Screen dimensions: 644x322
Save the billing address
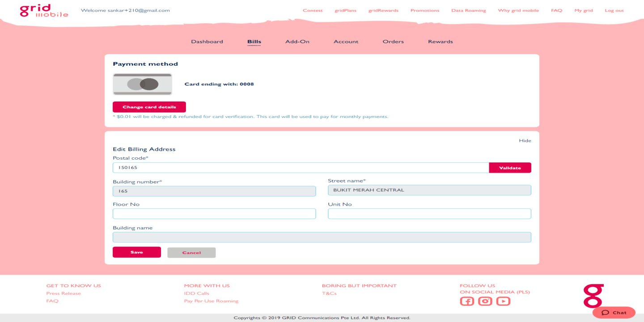[x=137, y=252]
